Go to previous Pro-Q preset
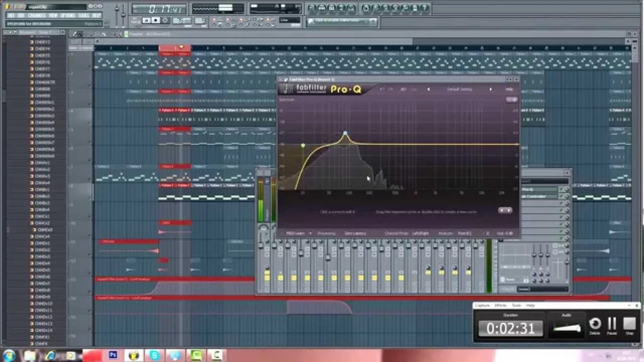This screenshot has height=362, width=644. 428,89
